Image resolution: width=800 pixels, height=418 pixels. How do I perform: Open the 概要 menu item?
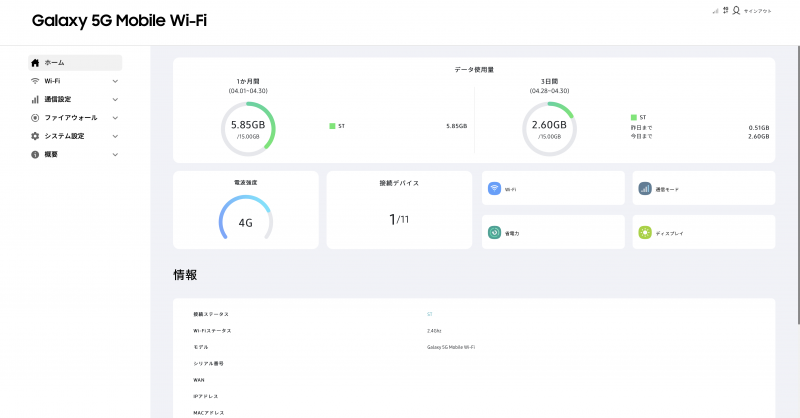pyautogui.click(x=51, y=155)
